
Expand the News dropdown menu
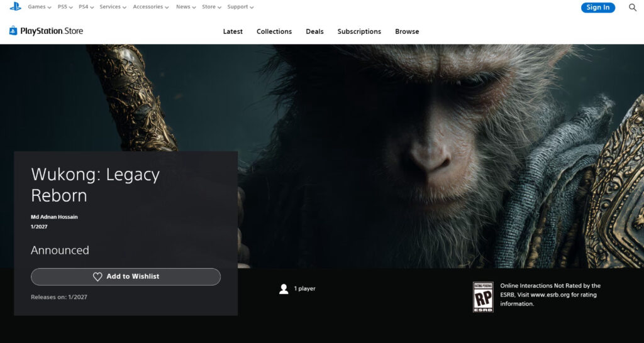pos(186,7)
